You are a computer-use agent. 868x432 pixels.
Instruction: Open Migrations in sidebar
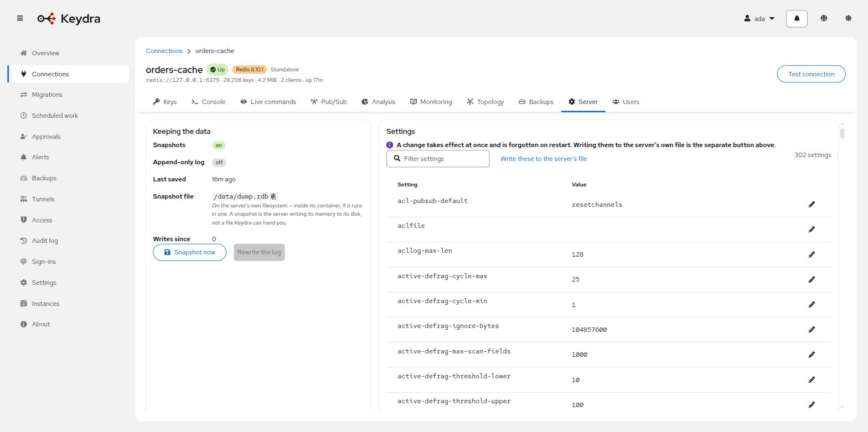69,95
